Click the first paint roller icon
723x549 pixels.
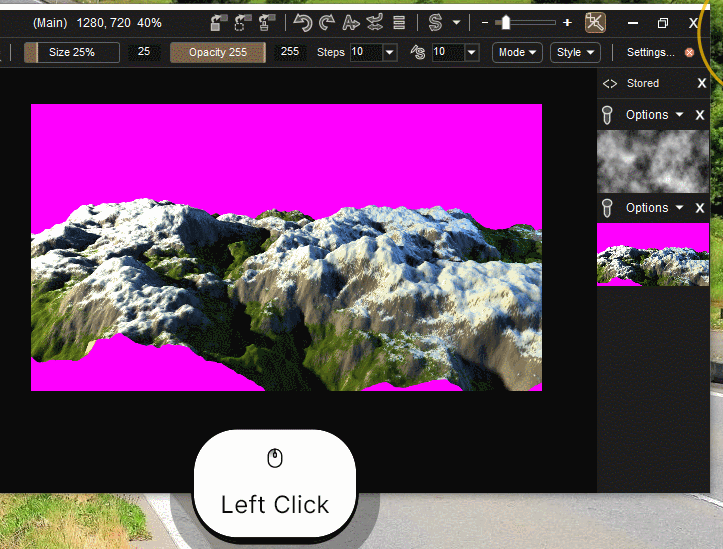219,22
